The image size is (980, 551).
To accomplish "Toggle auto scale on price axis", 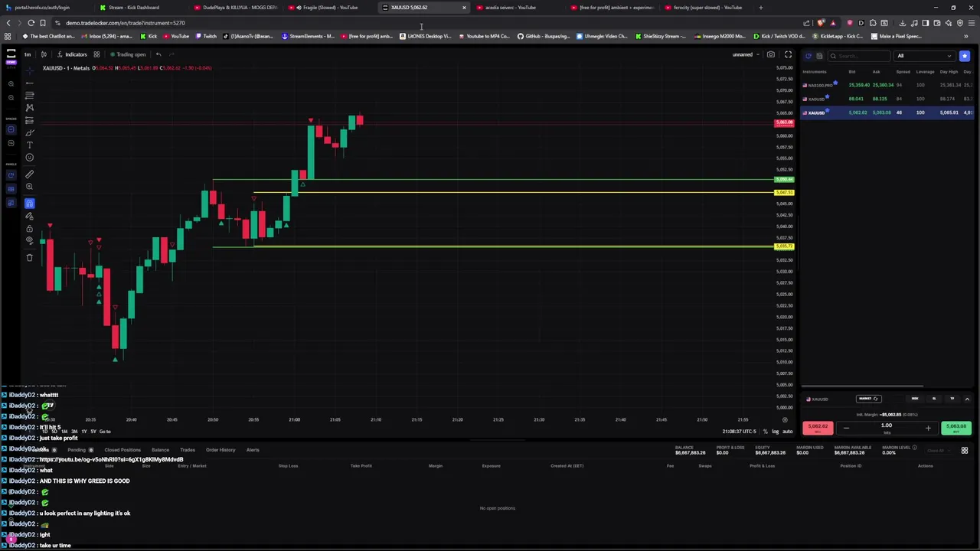I will point(787,432).
